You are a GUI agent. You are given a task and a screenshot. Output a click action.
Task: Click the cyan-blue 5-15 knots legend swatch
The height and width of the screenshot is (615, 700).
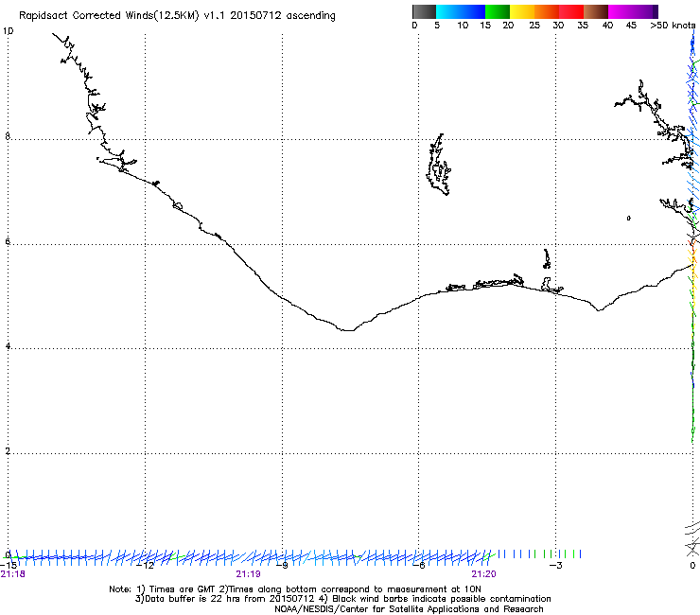pyautogui.click(x=461, y=11)
